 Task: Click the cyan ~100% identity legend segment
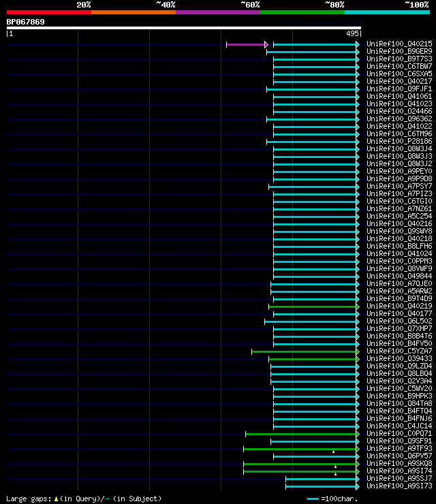click(x=387, y=12)
